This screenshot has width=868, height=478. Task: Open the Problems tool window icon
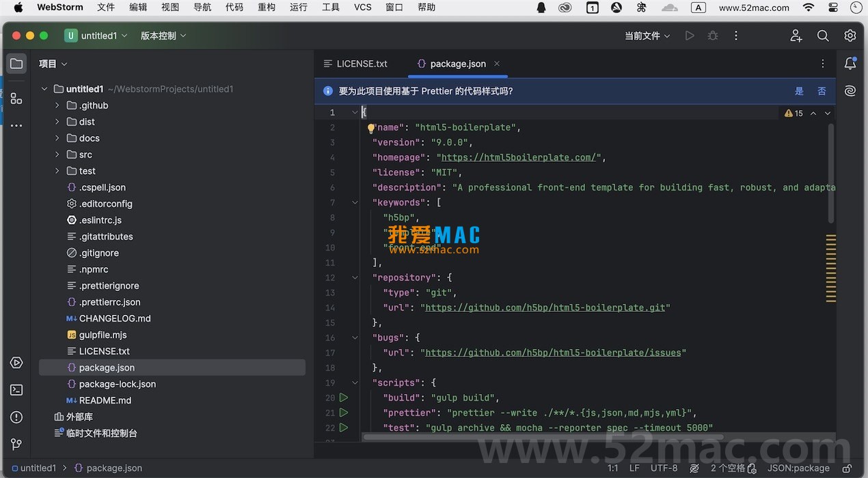click(16, 417)
